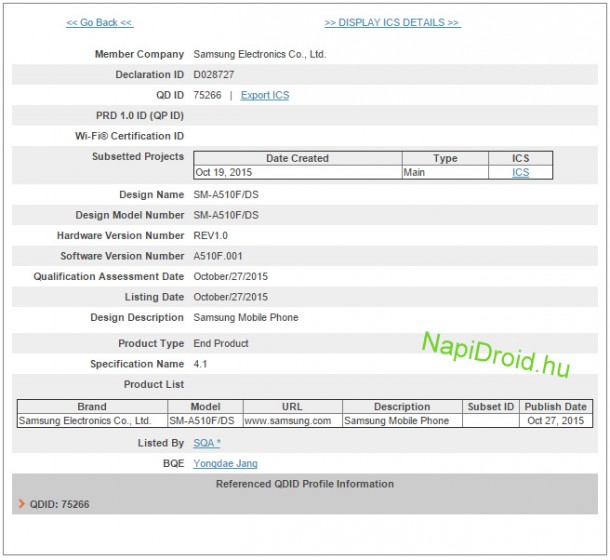Image resolution: width=610 pixels, height=560 pixels.
Task: Open the DISPLAY ICS DETAILS link
Action: click(392, 22)
